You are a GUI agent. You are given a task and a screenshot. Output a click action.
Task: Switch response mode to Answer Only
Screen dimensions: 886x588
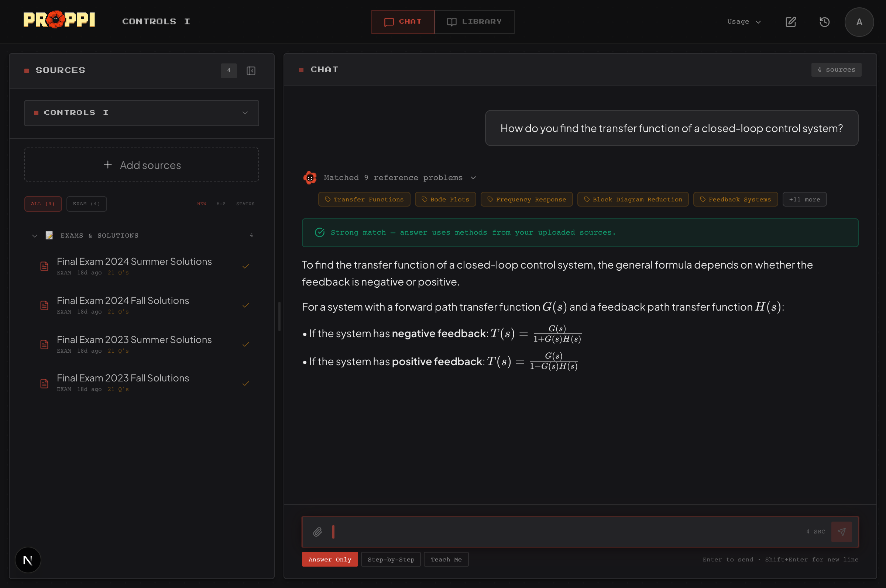(x=330, y=559)
